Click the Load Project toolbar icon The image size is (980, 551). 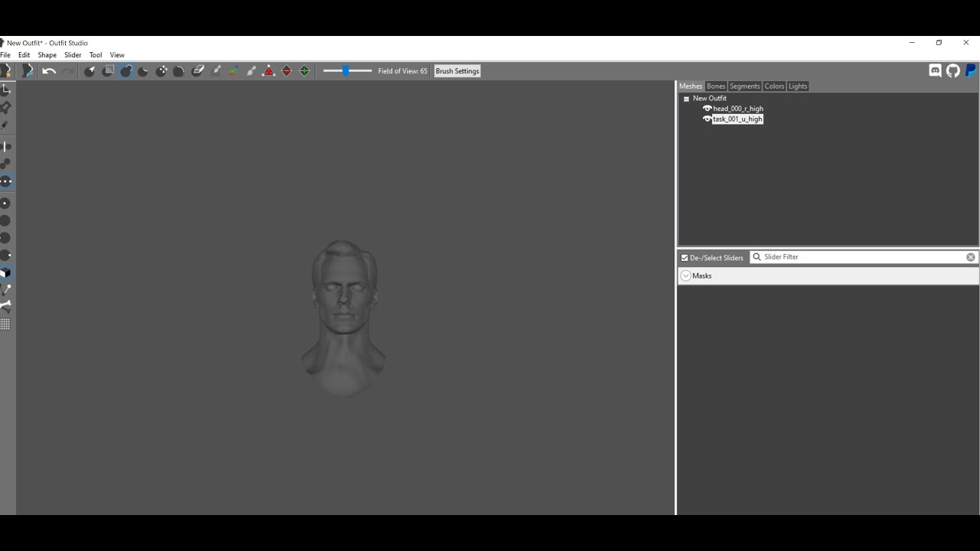28,70
